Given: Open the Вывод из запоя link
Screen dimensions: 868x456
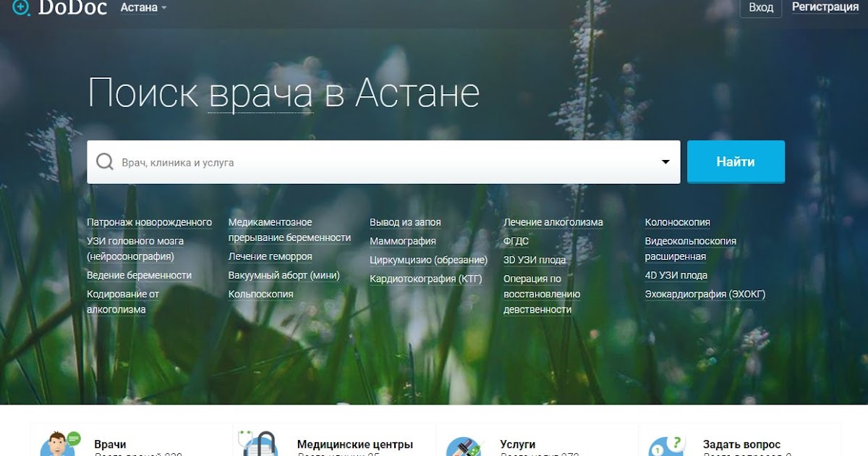Looking at the screenshot, I should click(x=407, y=221).
